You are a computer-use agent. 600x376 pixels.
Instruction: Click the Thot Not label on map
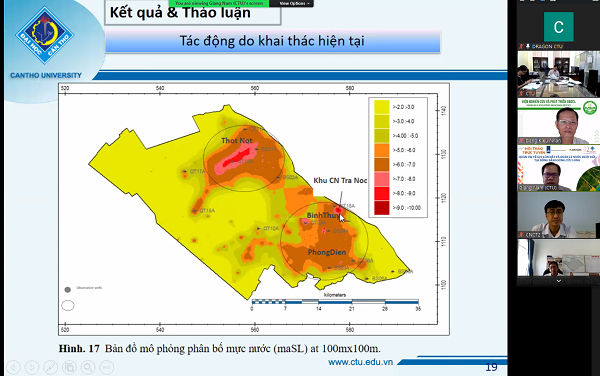pos(236,141)
